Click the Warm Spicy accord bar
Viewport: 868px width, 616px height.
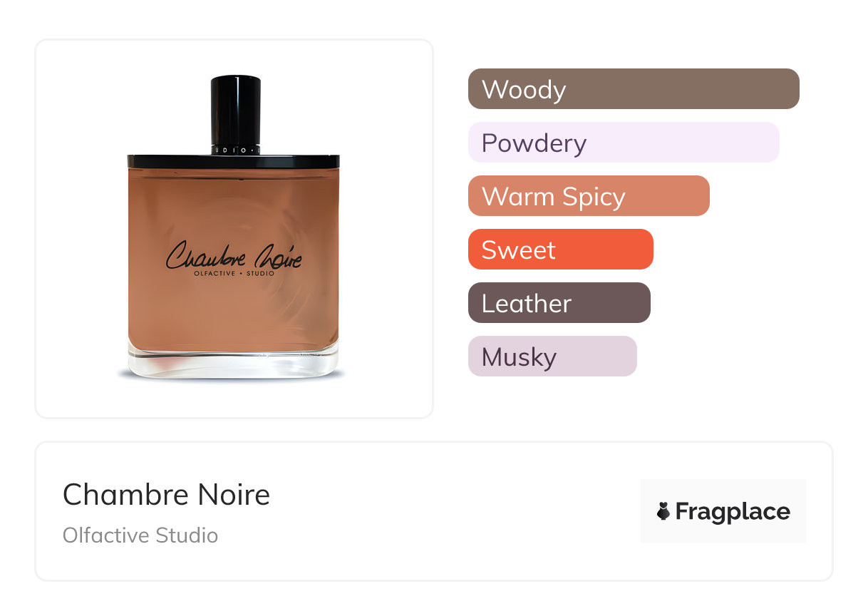coord(589,196)
